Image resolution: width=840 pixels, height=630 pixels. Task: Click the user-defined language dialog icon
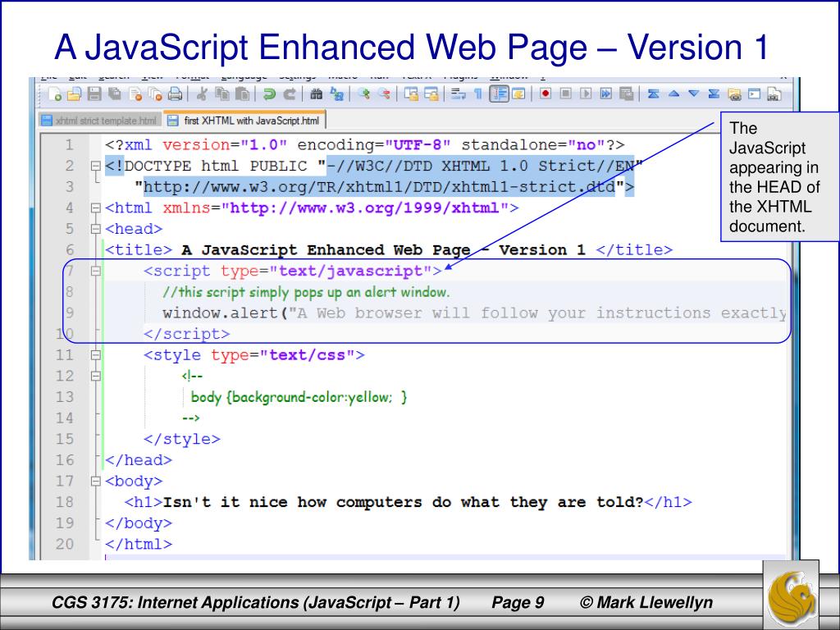point(518,94)
